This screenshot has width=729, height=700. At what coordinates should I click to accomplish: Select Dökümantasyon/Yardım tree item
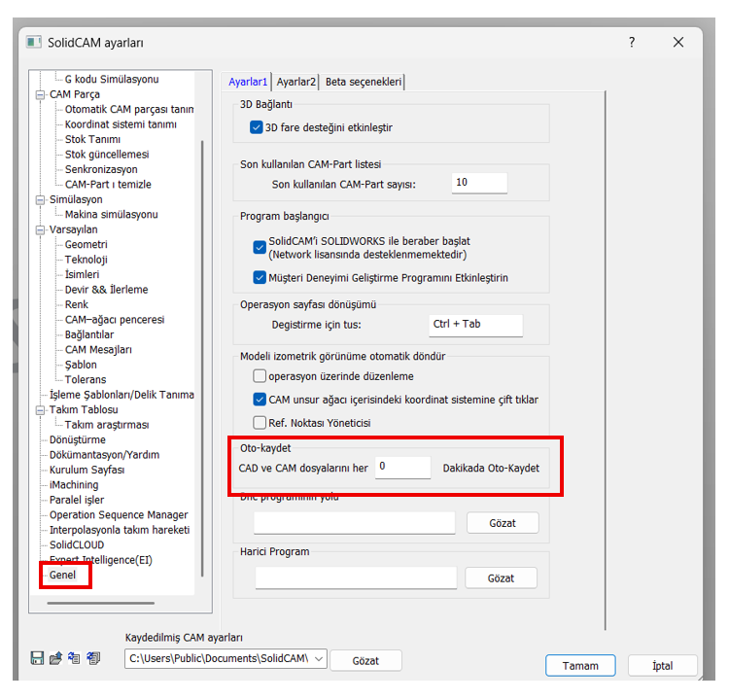(x=105, y=455)
